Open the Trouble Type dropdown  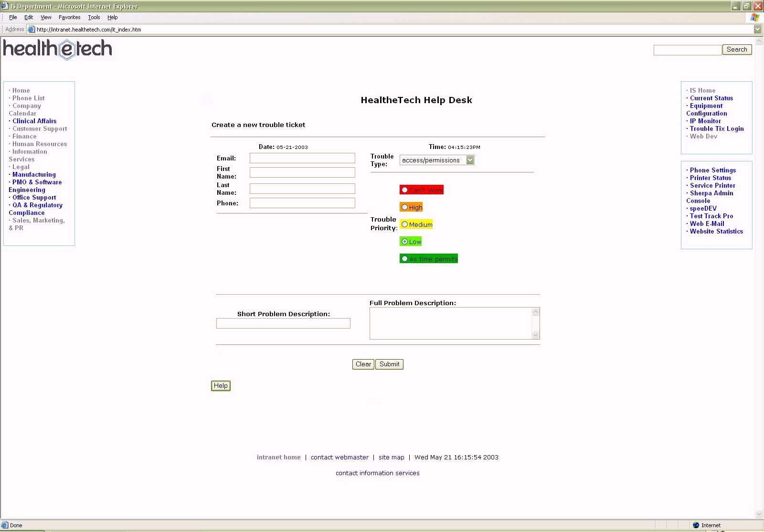point(470,160)
